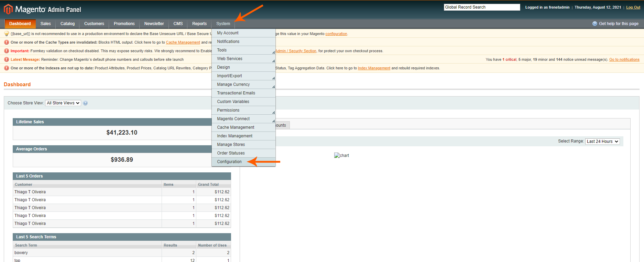The width and height of the screenshot is (644, 262).
Task: Follow the configuration link in base_url notice
Action: coord(336,34)
